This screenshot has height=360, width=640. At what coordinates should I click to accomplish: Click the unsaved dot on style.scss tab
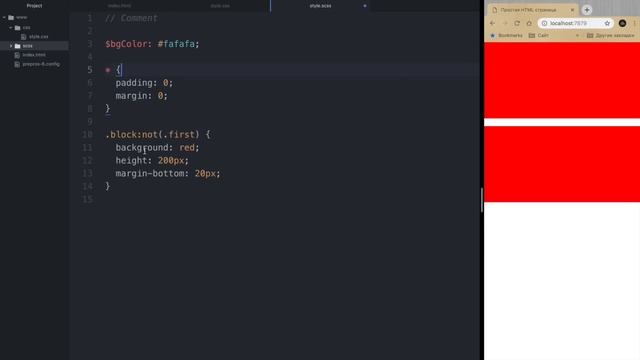365,6
